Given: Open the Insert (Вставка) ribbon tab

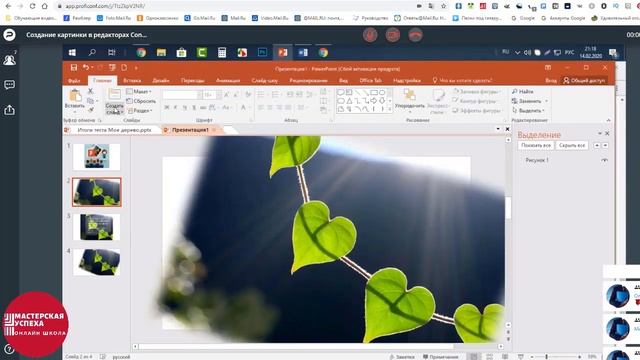Looking at the screenshot, I should (x=132, y=81).
